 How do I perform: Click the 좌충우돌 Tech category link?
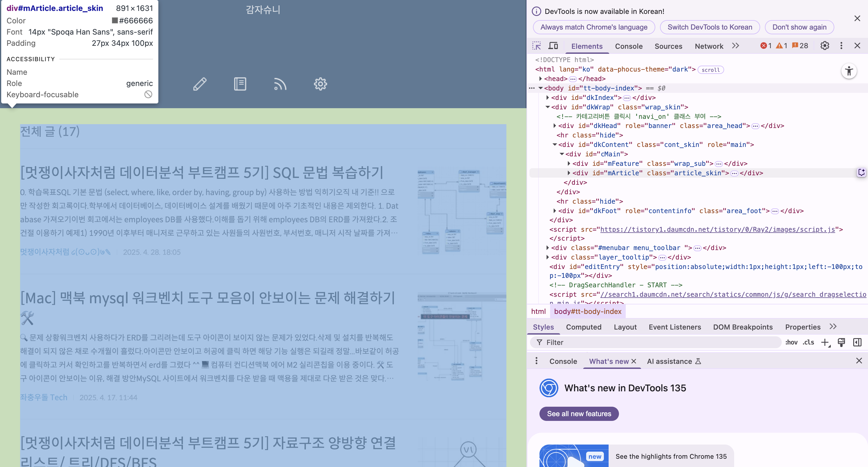[44, 398]
